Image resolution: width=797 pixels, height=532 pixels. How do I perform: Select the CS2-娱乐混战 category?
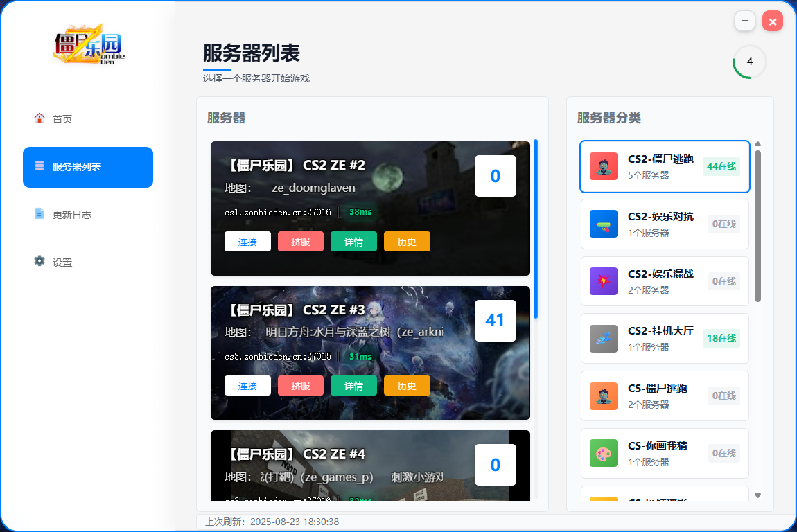(665, 281)
